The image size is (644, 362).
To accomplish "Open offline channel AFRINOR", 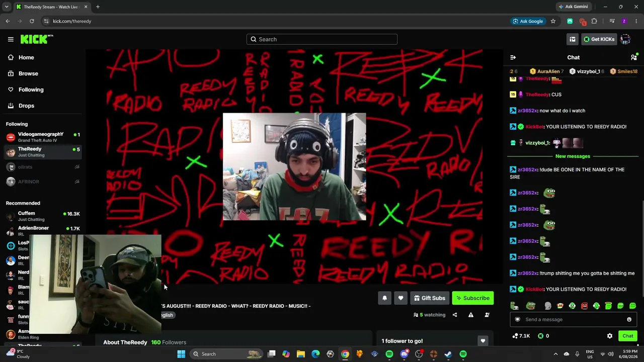I will click(x=43, y=182).
